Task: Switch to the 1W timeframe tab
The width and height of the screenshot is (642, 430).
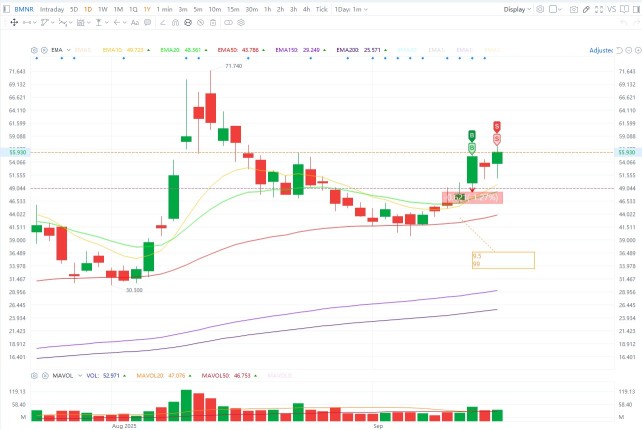Action: (x=102, y=9)
